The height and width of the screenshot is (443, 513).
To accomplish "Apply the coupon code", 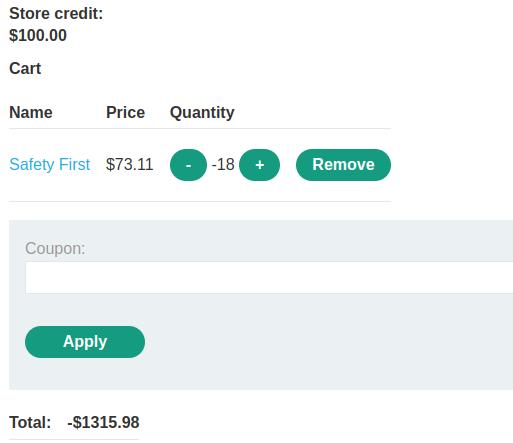I will point(85,342).
